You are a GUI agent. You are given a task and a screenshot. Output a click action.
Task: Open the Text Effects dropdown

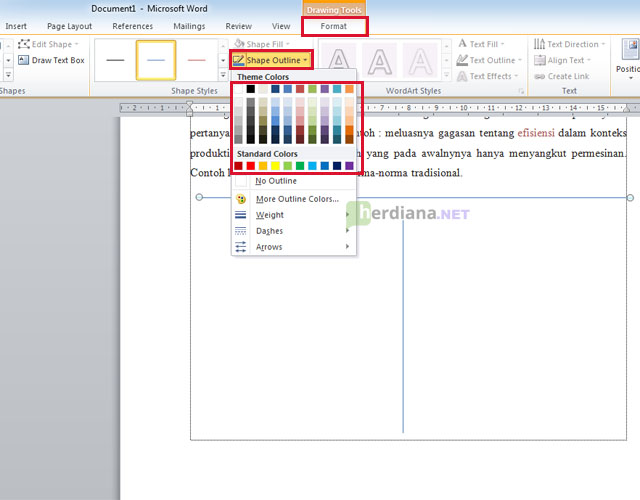coord(488,76)
